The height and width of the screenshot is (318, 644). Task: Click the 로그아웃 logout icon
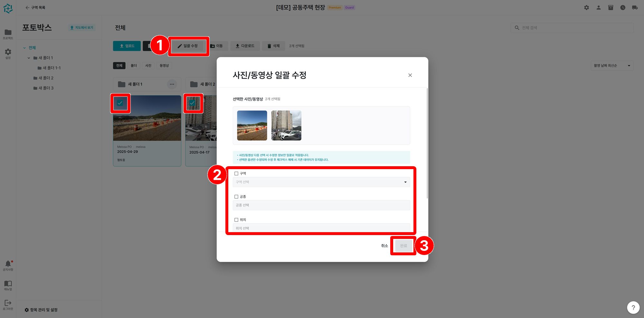[8, 304]
